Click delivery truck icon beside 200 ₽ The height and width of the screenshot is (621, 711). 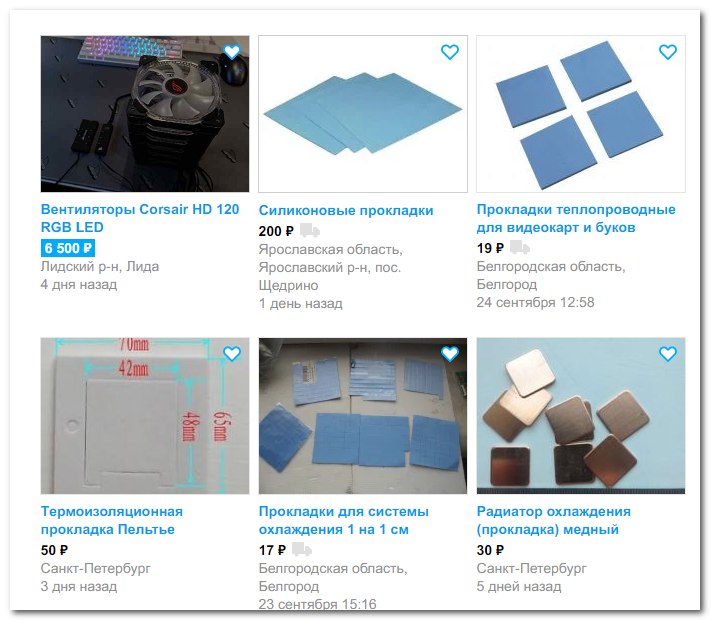point(310,230)
